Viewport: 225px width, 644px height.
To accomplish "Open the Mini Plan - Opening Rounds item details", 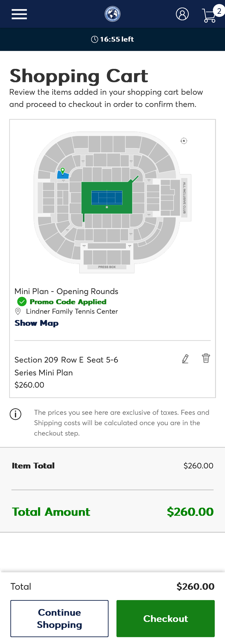I will pyautogui.click(x=66, y=291).
